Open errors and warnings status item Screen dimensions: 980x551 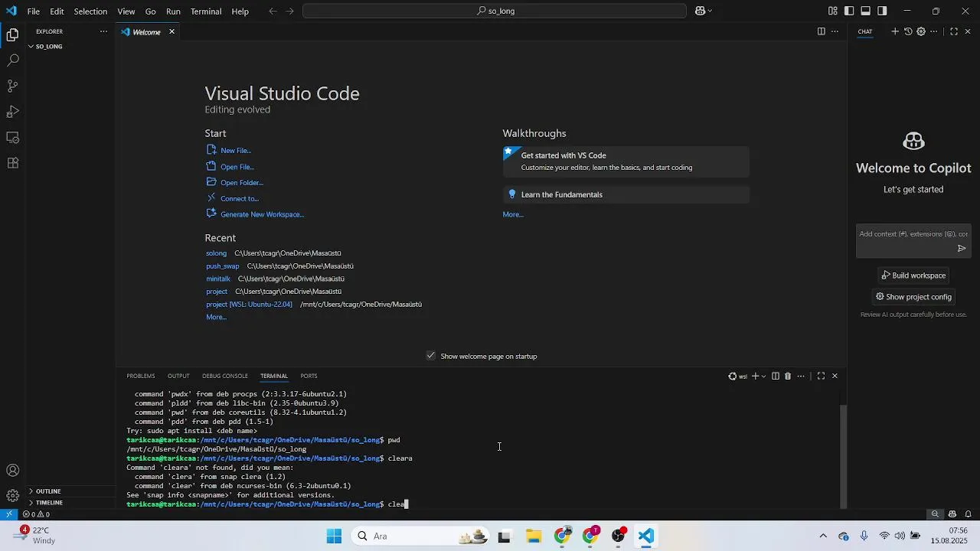pyautogui.click(x=36, y=514)
